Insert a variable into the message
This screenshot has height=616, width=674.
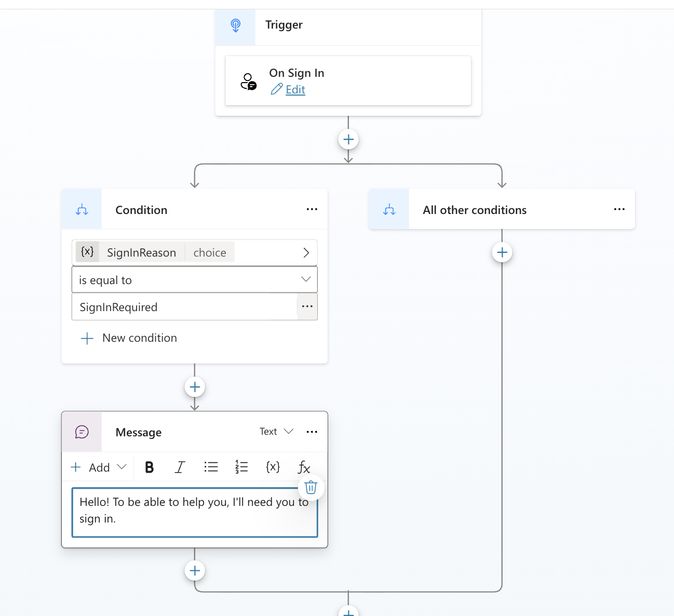click(273, 467)
